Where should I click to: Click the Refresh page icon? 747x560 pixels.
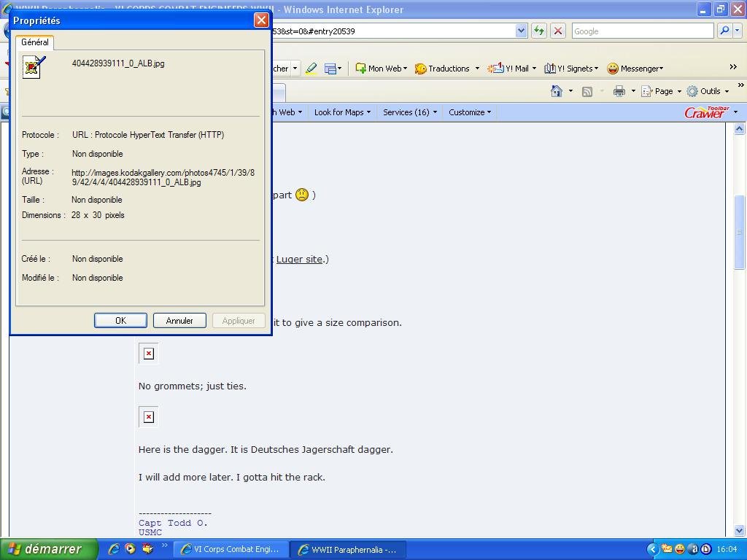pos(538,31)
